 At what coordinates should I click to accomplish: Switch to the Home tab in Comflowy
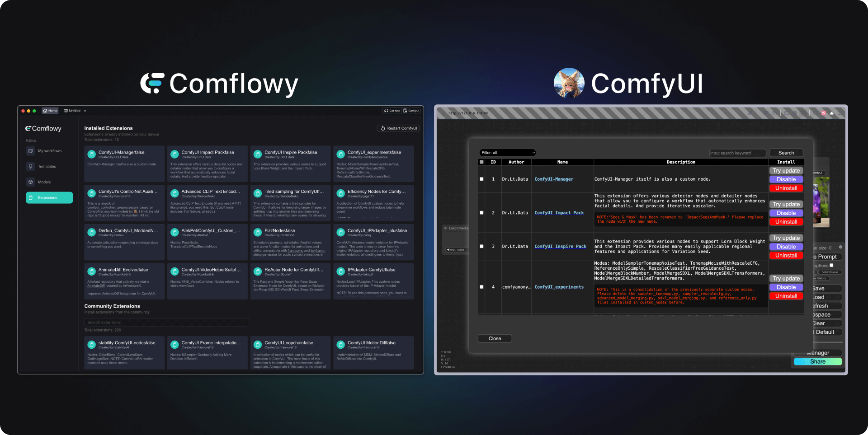50,111
